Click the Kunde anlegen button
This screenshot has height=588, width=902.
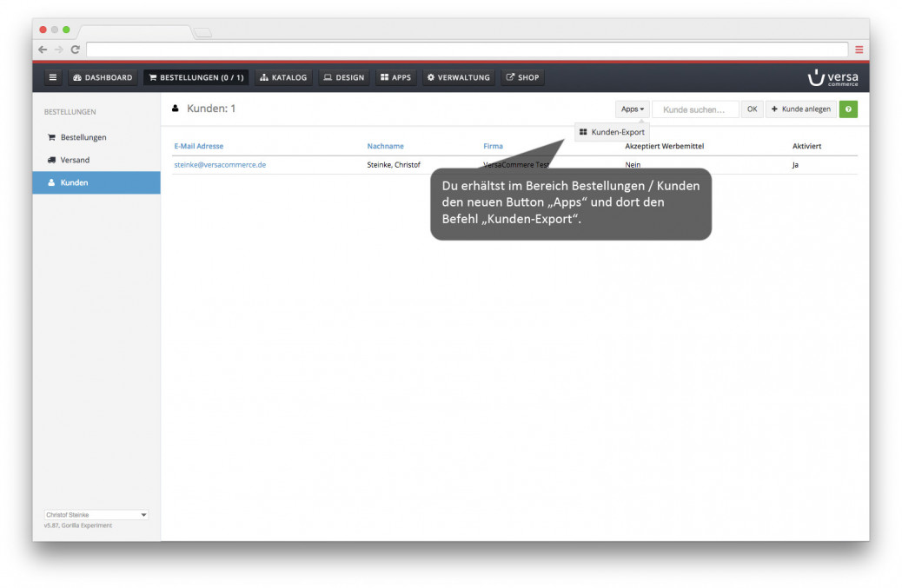pyautogui.click(x=800, y=109)
